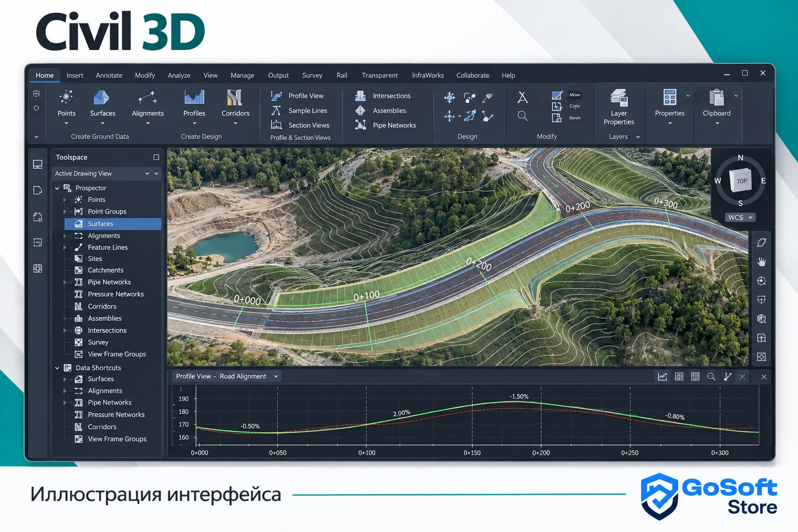798x532 pixels.
Task: Choose the Sample Lines tool
Action: (299, 111)
